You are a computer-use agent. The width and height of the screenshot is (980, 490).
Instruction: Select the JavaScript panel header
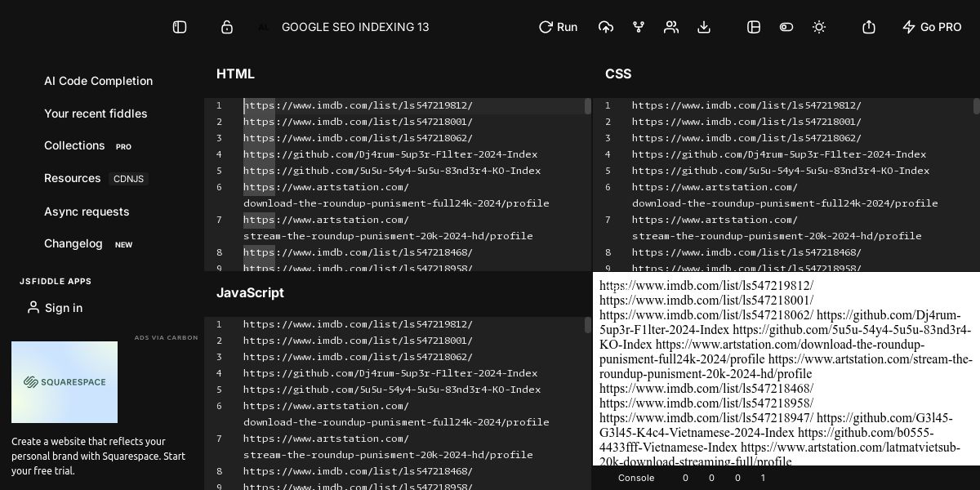pos(250,292)
